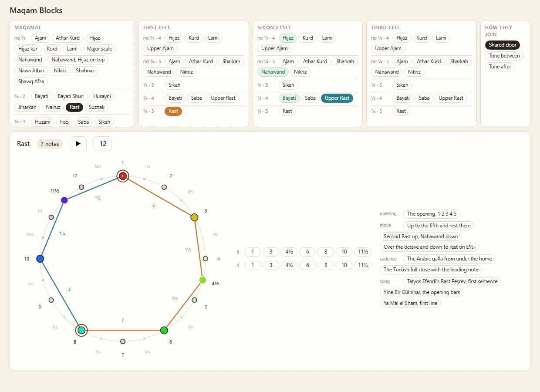The width and height of the screenshot is (540, 392).
Task: Select the Husayni maqam
Action: click(x=102, y=96)
